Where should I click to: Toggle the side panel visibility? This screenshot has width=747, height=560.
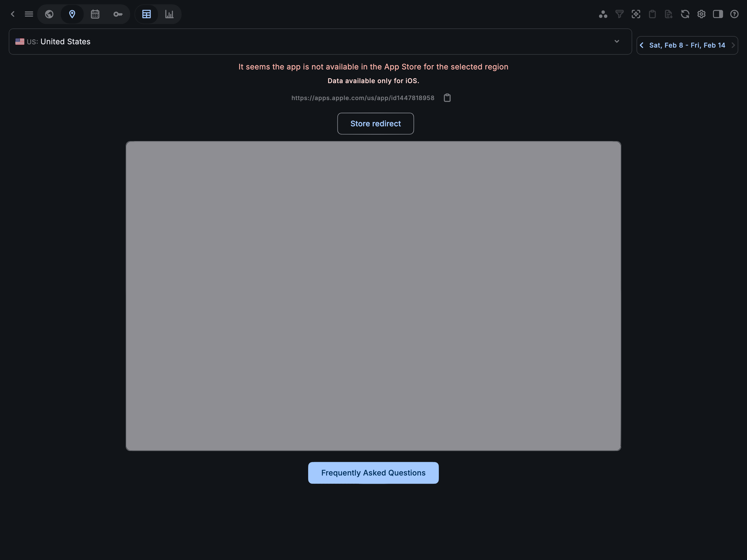[718, 14]
